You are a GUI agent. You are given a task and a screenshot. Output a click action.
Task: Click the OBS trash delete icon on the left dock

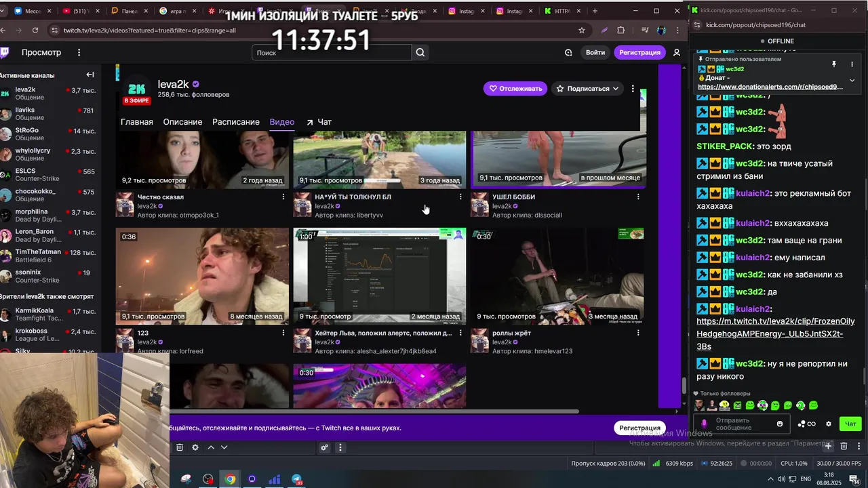[180, 447]
